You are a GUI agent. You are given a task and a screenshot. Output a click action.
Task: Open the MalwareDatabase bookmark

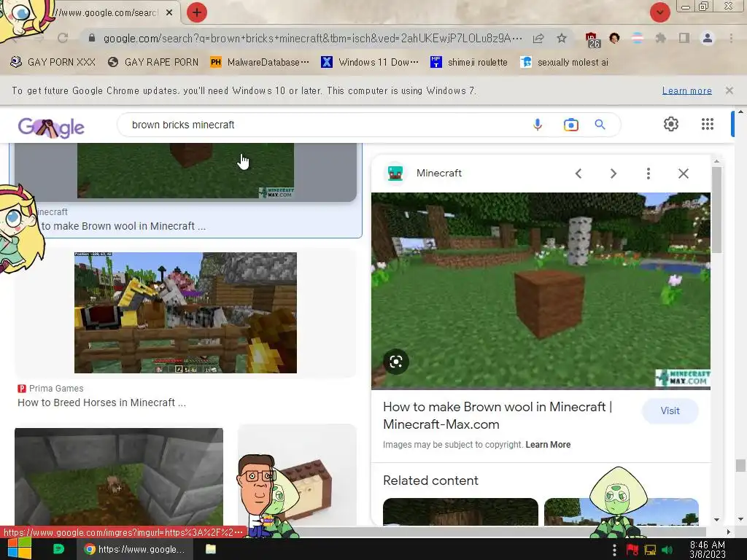pyautogui.click(x=260, y=63)
